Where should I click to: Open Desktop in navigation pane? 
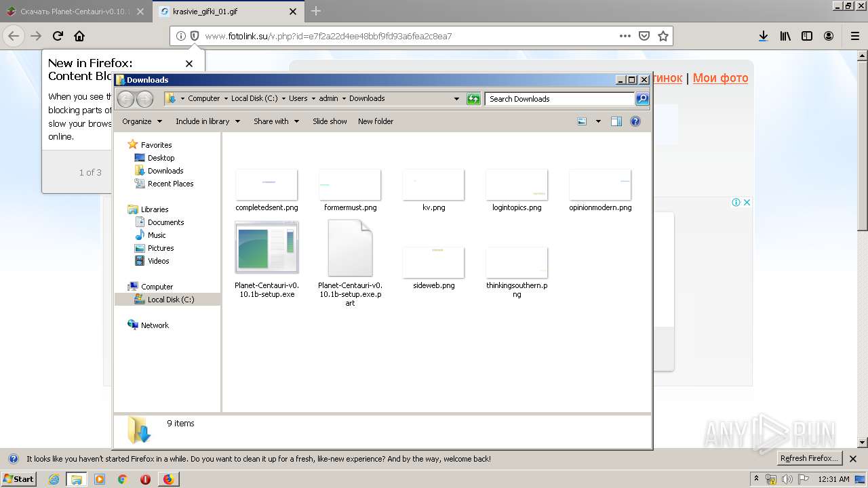(x=161, y=158)
